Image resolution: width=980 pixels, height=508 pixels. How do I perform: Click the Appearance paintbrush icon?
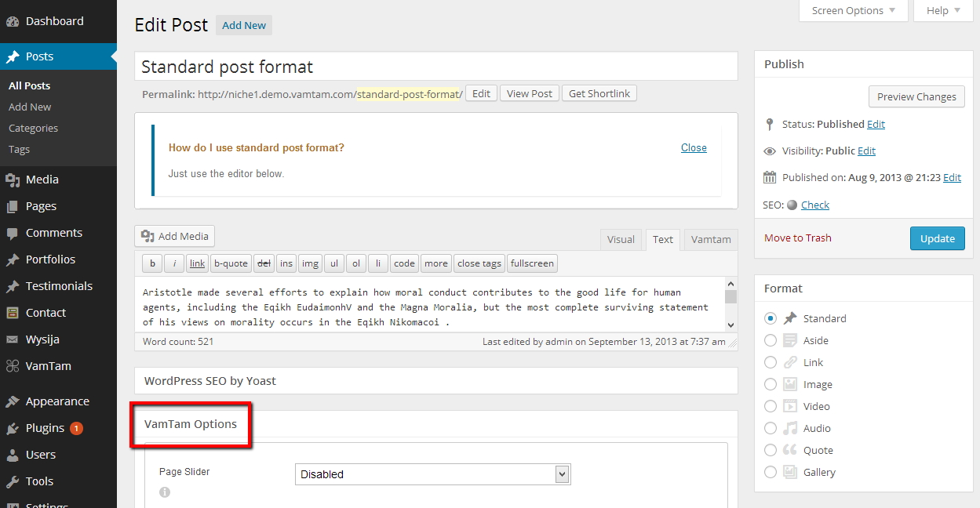click(x=13, y=401)
